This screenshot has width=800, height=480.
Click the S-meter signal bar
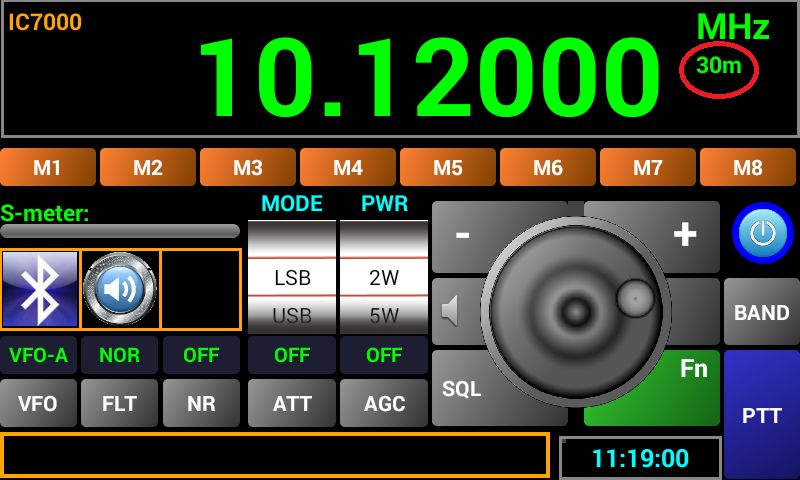(x=120, y=231)
